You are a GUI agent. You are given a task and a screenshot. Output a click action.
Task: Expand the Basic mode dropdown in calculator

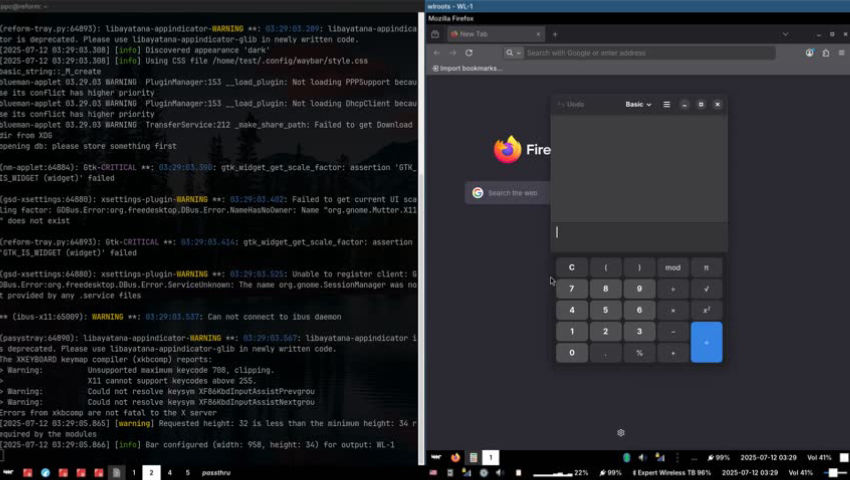pos(638,104)
